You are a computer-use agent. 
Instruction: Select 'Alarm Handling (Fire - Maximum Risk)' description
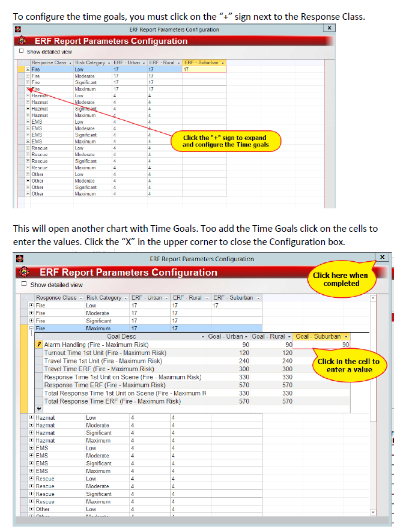(96, 345)
